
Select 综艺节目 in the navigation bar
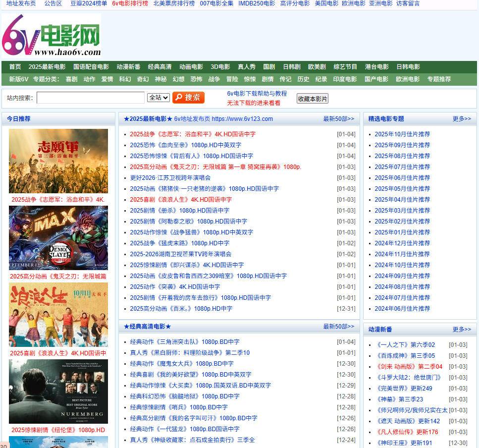345,67
